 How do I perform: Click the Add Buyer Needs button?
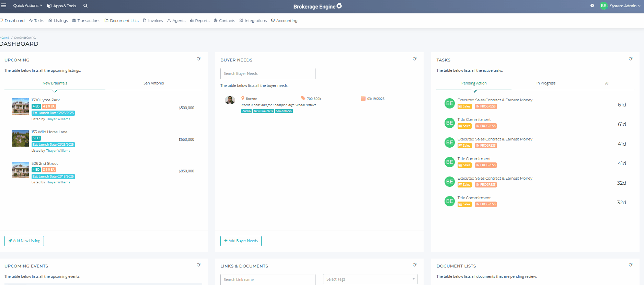point(241,241)
